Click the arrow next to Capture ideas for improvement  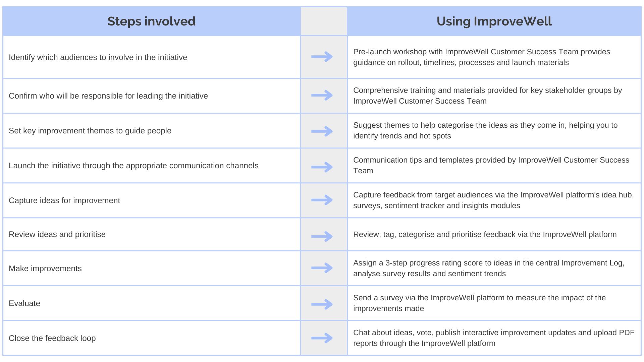(322, 200)
